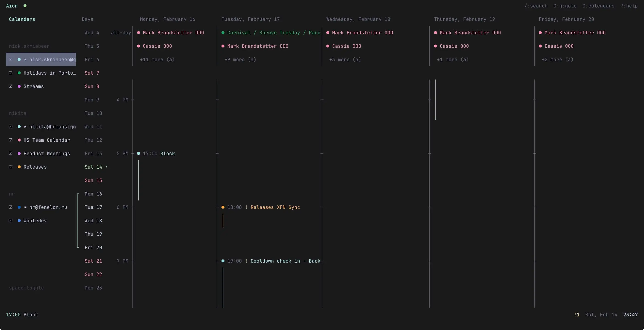Toggle the HS Team Calendar checkbox
This screenshot has height=330, width=644.
11,140
